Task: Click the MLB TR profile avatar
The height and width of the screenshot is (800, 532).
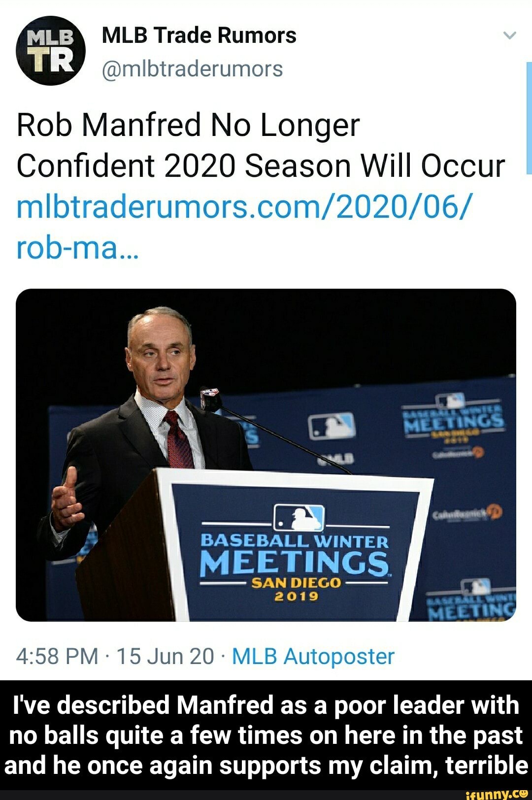Action: click(50, 51)
